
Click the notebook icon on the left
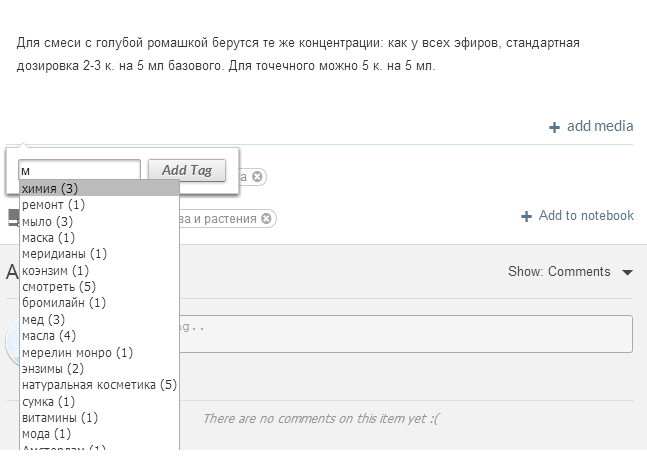click(14, 217)
